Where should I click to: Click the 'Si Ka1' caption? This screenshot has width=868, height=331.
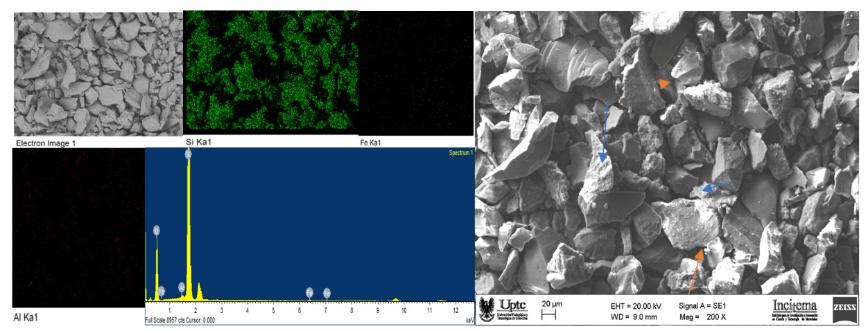point(200,142)
